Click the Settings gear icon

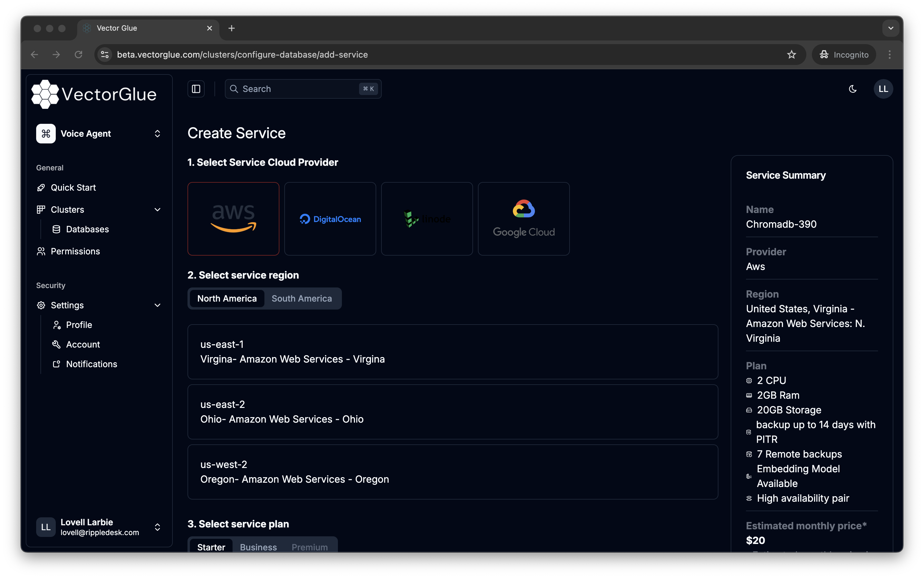(41, 306)
